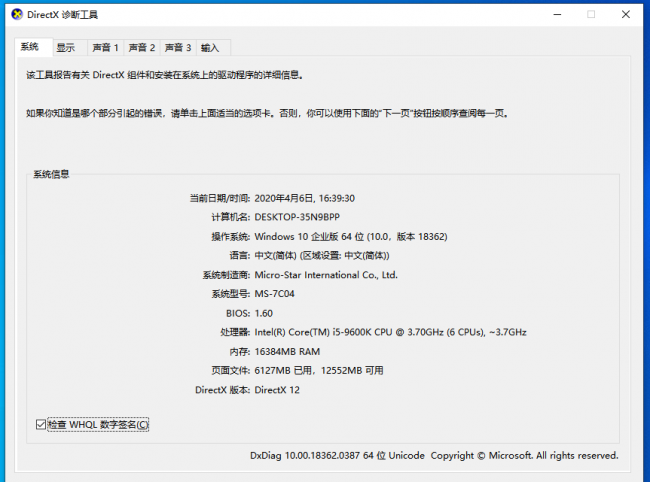Click the DirectX 12 version value
The image size is (650, 482).
[277, 390]
